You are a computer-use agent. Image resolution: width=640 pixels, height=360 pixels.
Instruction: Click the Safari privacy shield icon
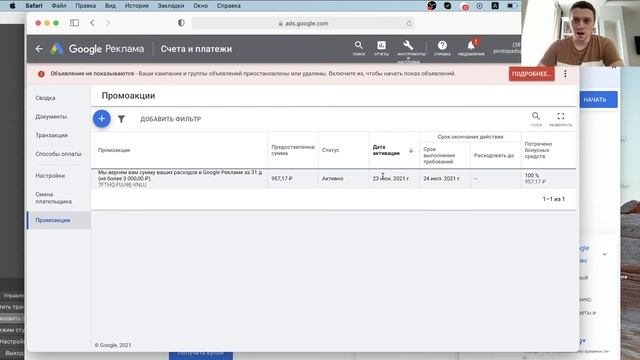click(181, 23)
